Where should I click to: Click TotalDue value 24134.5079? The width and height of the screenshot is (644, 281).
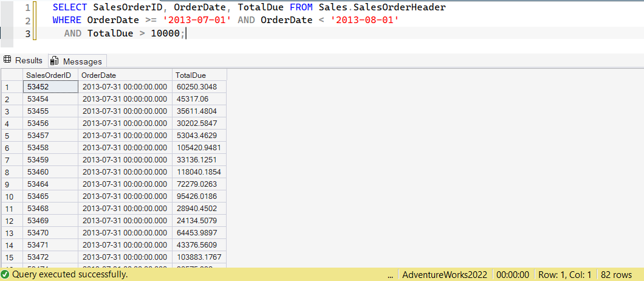(x=200, y=221)
